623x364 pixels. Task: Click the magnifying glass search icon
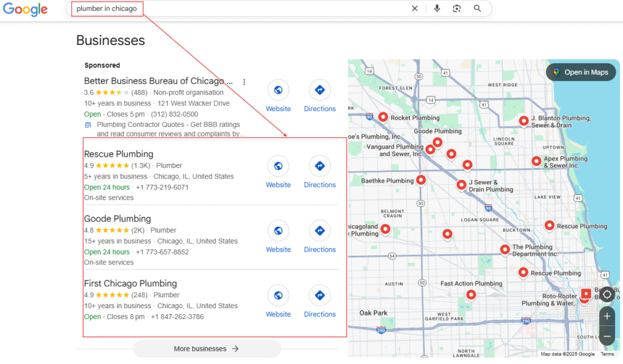[x=477, y=9]
